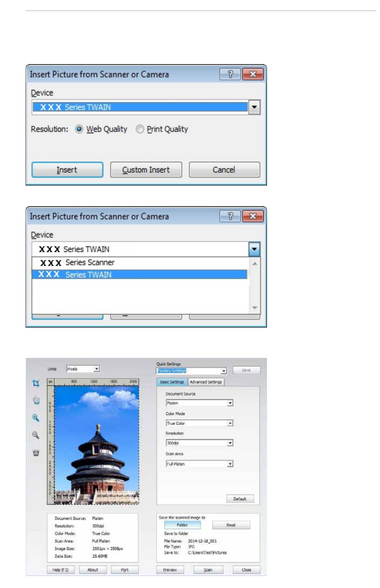Screen dimensions: 380x588
Task: Close the dialog with the expanded device list
Action: pos(253,216)
